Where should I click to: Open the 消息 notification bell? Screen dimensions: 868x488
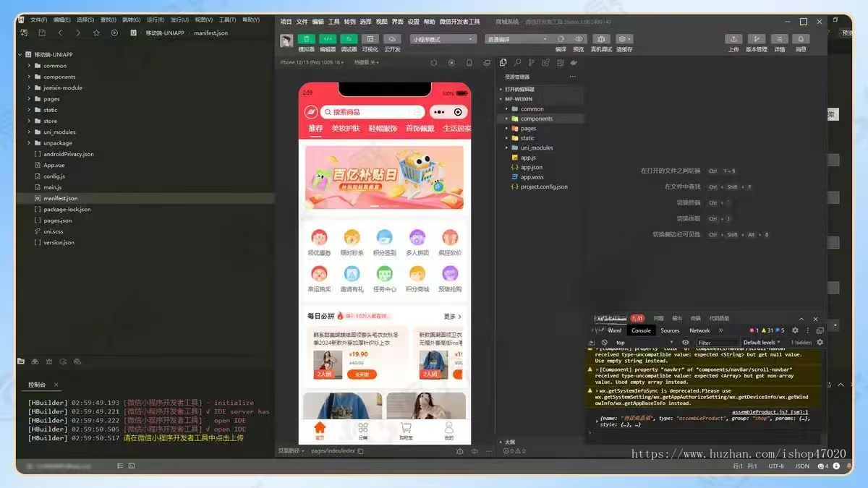pyautogui.click(x=801, y=39)
